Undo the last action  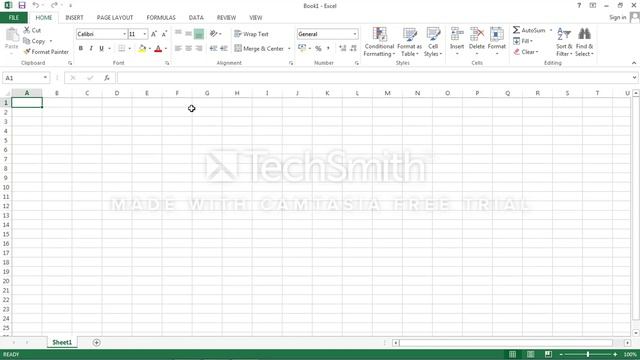pyautogui.click(x=36, y=6)
